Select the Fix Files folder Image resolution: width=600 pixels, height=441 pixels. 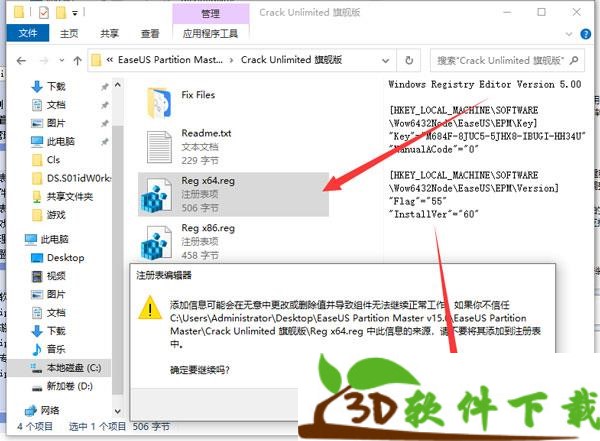159,103
